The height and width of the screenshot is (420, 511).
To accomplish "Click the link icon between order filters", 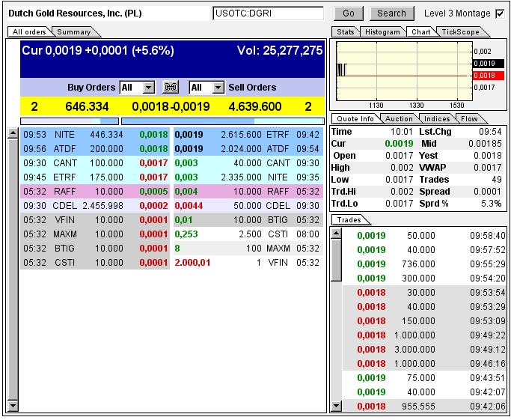I will coord(171,88).
